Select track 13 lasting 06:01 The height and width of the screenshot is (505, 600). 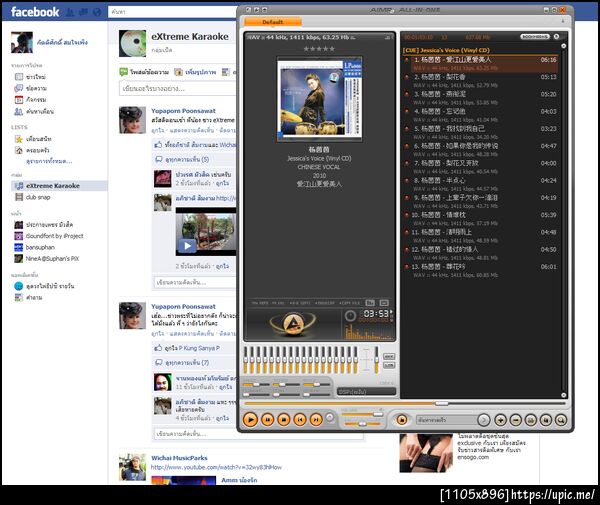click(x=481, y=270)
